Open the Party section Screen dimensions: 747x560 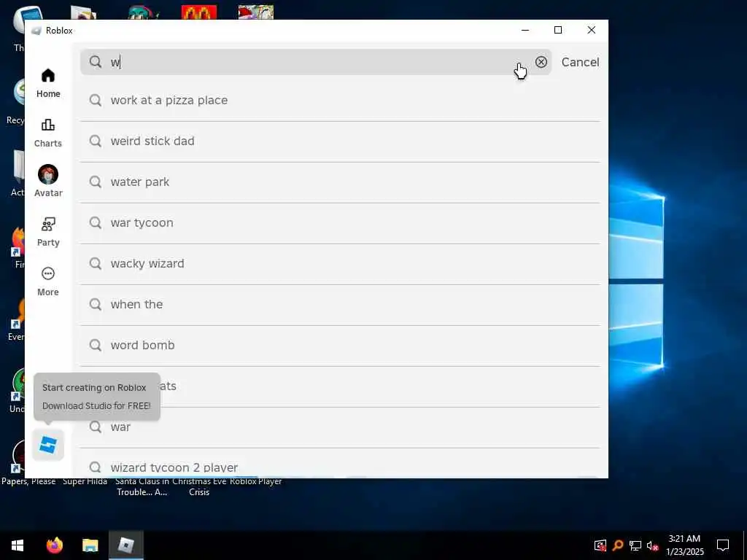coord(48,232)
